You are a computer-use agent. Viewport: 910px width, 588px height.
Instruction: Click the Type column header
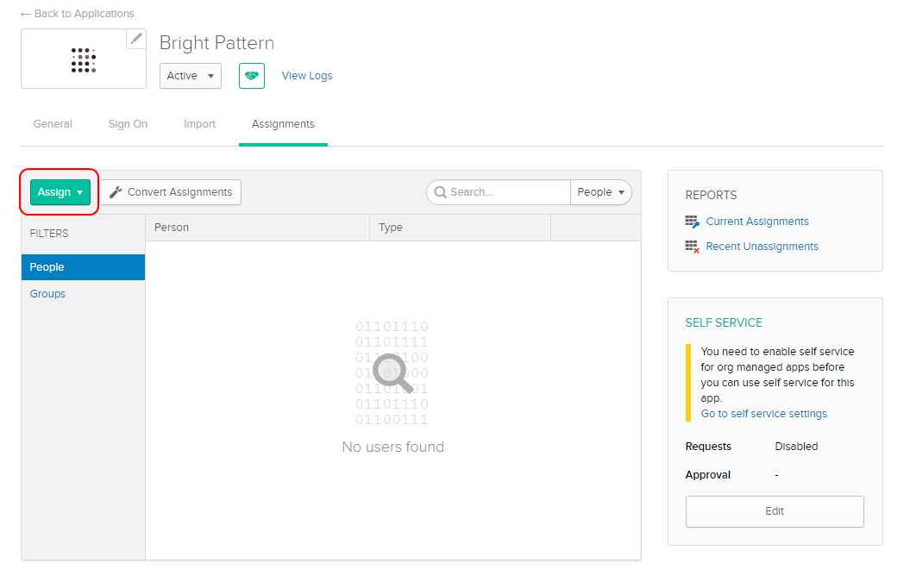(461, 228)
